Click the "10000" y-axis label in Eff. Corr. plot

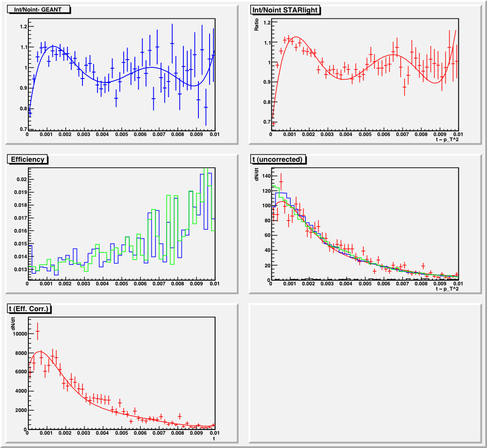pyautogui.click(x=19, y=333)
